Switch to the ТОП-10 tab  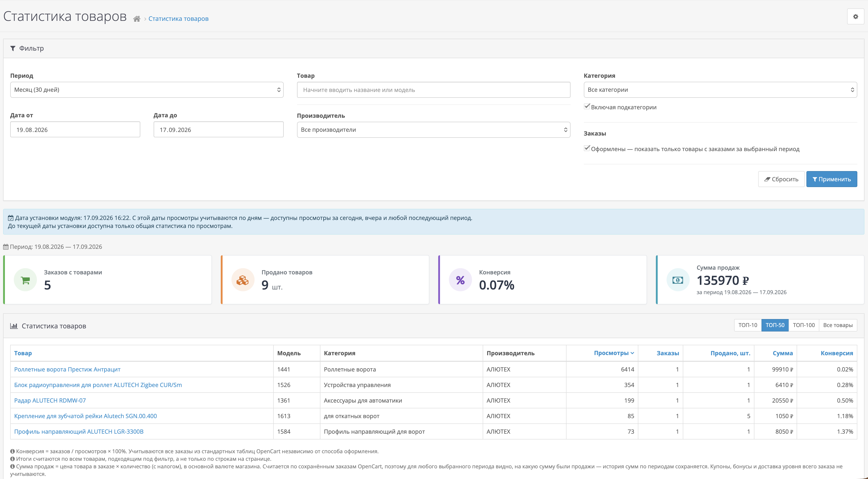point(748,325)
